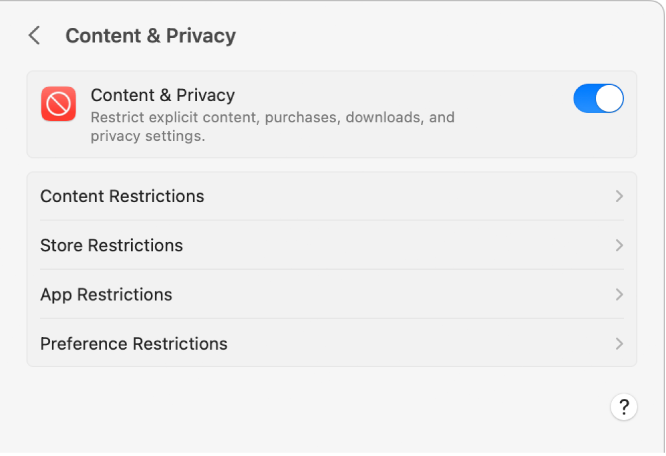Select the Preference Restrictions label

[x=134, y=344]
